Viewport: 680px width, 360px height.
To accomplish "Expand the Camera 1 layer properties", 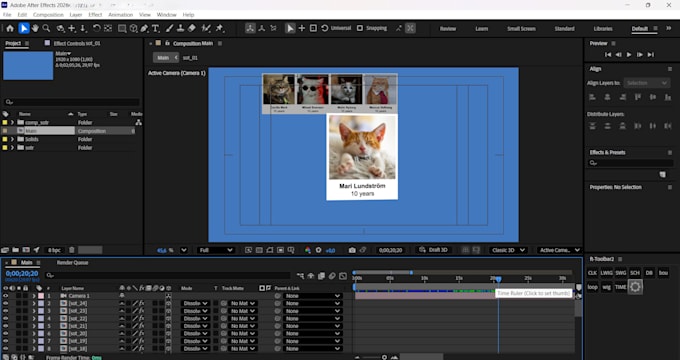I will 34,296.
